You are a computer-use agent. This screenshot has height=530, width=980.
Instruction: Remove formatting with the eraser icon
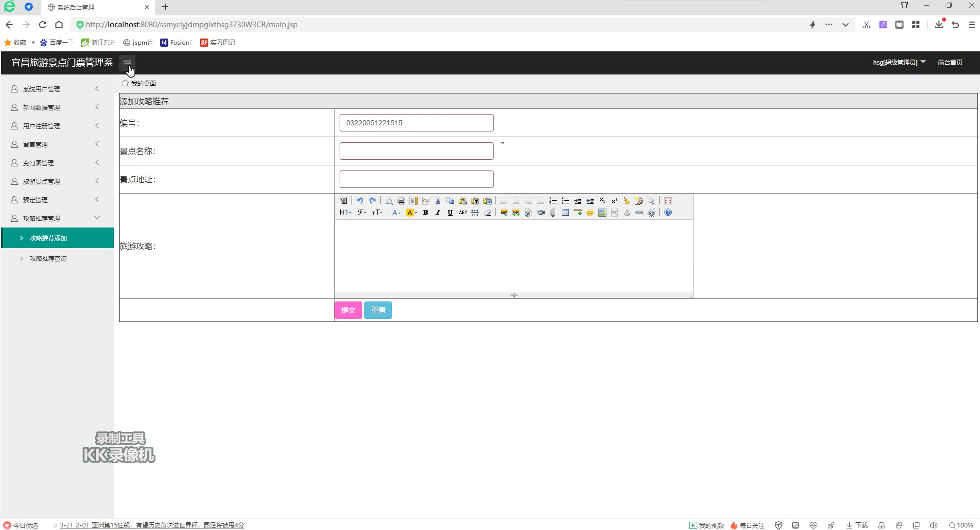487,213
